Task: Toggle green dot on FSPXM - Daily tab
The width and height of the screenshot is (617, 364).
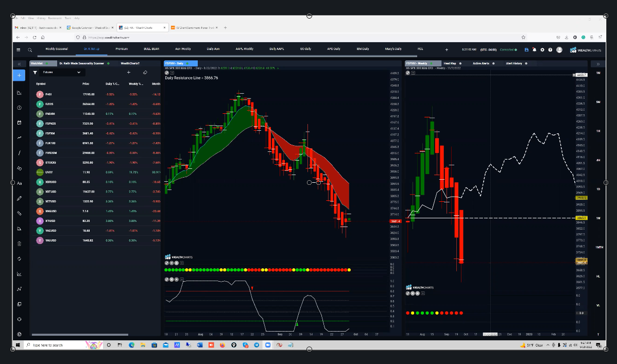Action: [187, 63]
